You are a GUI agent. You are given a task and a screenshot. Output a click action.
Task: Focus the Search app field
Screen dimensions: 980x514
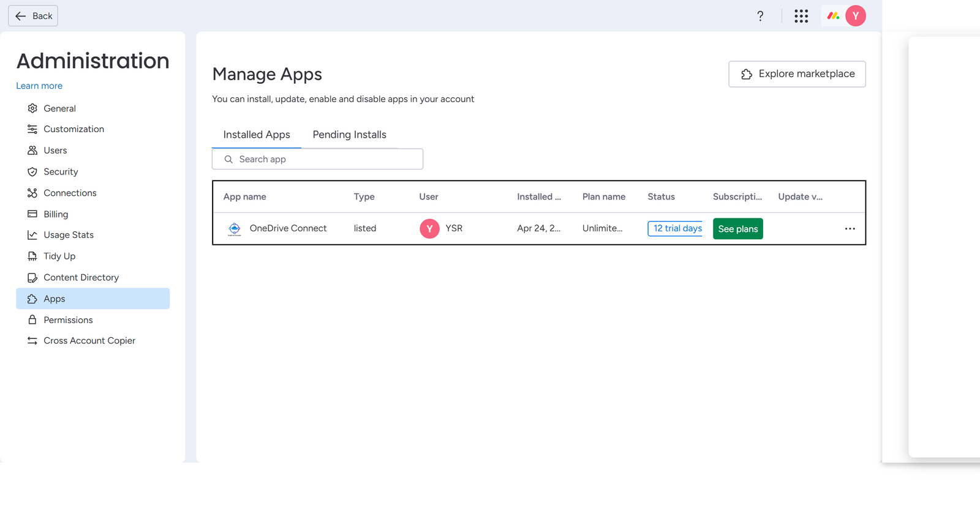pyautogui.click(x=317, y=159)
